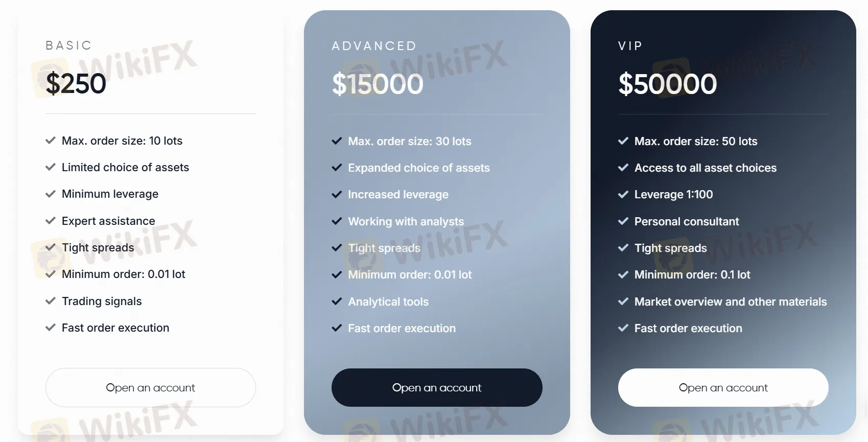Open an account under the Basic plan
This screenshot has height=442, width=868.
[x=150, y=387]
